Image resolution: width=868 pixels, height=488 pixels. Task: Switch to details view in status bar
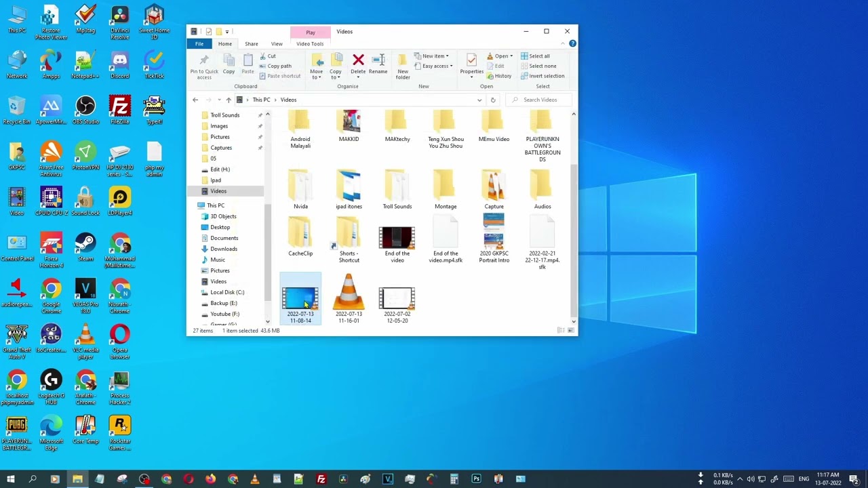[561, 330]
